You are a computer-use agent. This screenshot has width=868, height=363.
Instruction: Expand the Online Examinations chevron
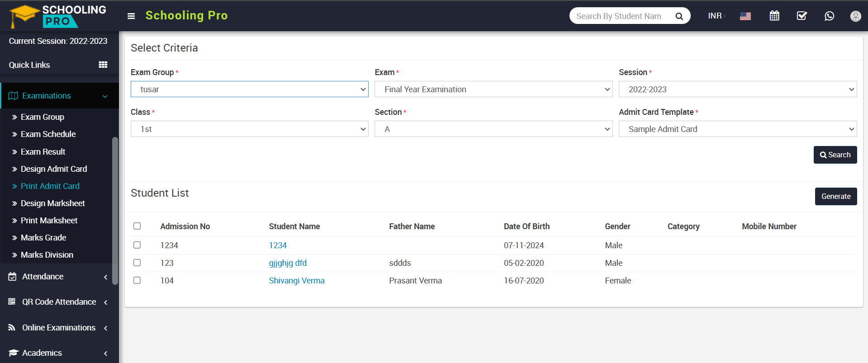105,328
